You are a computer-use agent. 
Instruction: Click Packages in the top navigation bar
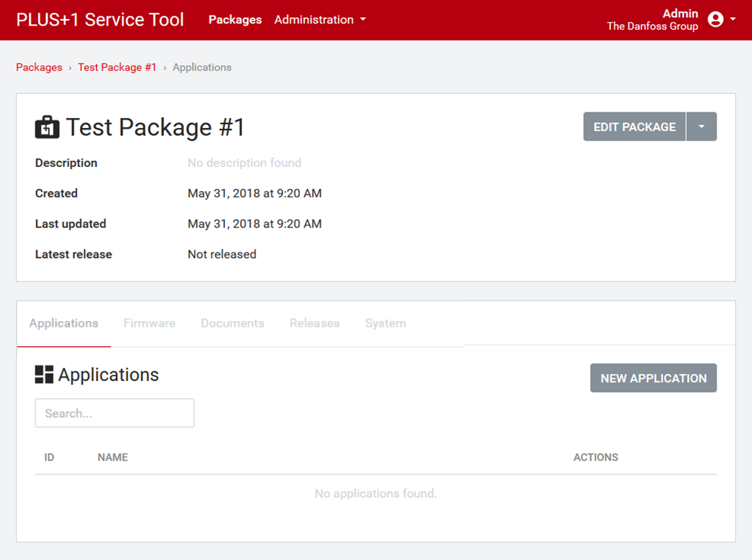click(235, 20)
